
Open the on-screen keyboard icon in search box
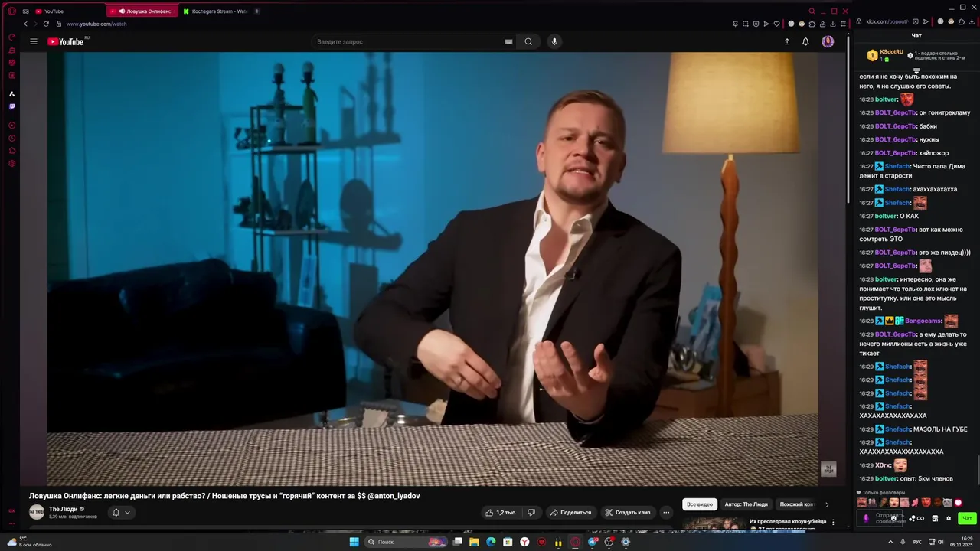[508, 41]
